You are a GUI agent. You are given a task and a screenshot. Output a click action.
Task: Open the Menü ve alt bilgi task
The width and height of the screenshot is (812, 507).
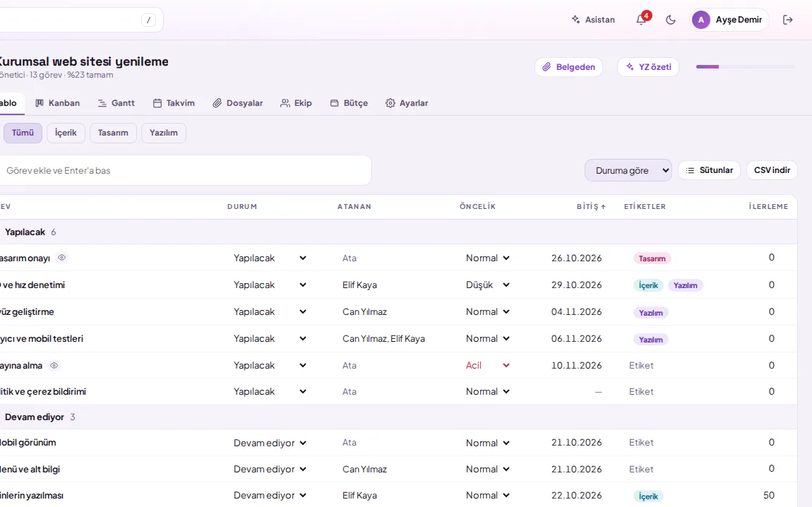[x=30, y=469]
